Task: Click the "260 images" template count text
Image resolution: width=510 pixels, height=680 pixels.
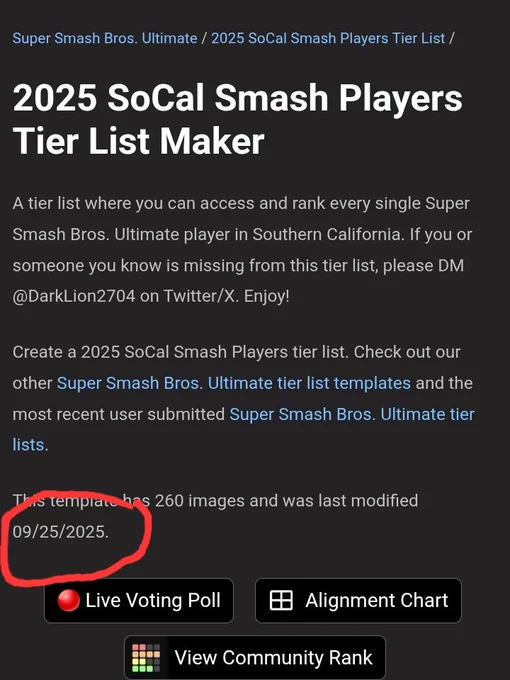Action: pyautogui.click(x=201, y=500)
